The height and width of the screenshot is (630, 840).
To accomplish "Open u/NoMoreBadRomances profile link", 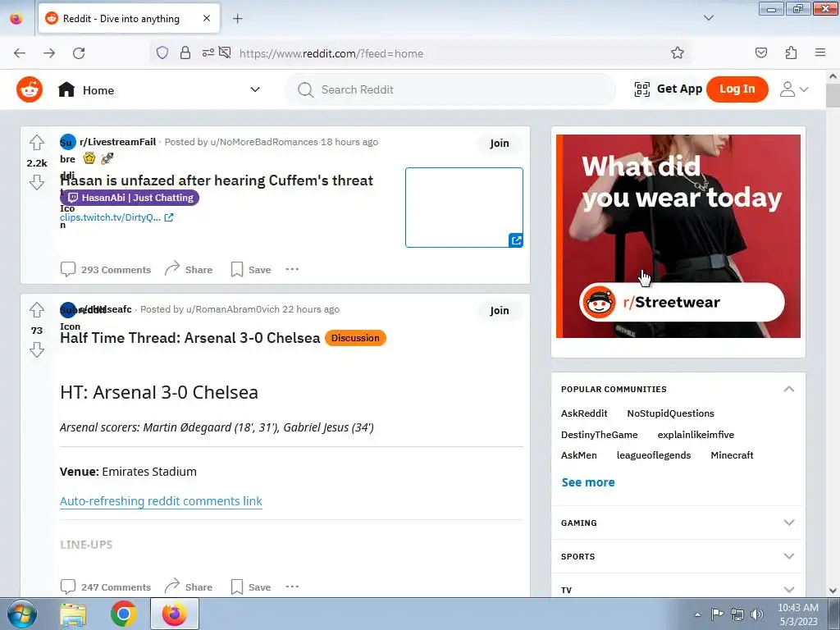I will (264, 142).
